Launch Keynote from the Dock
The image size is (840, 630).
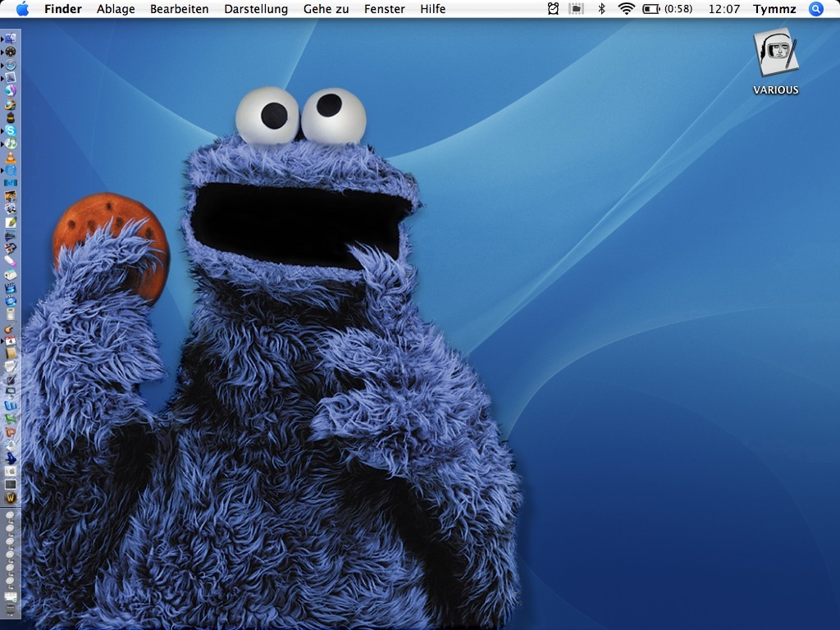click(10, 393)
